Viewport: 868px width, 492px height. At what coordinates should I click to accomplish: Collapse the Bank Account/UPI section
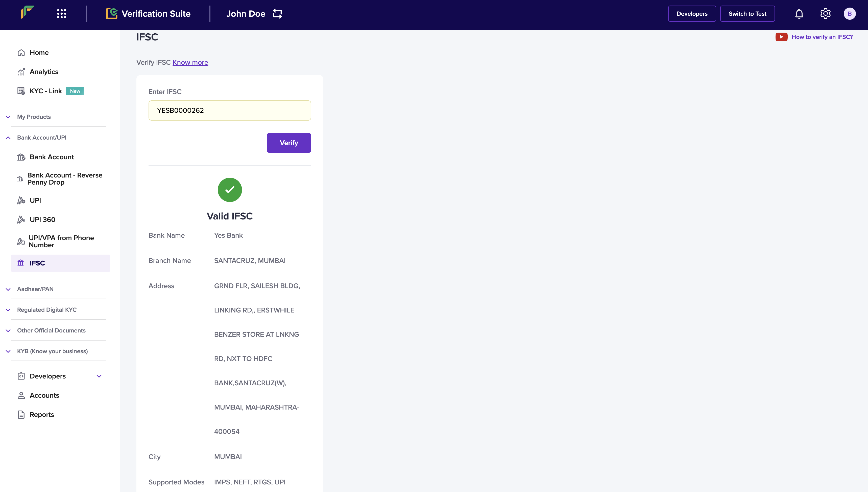click(8, 138)
